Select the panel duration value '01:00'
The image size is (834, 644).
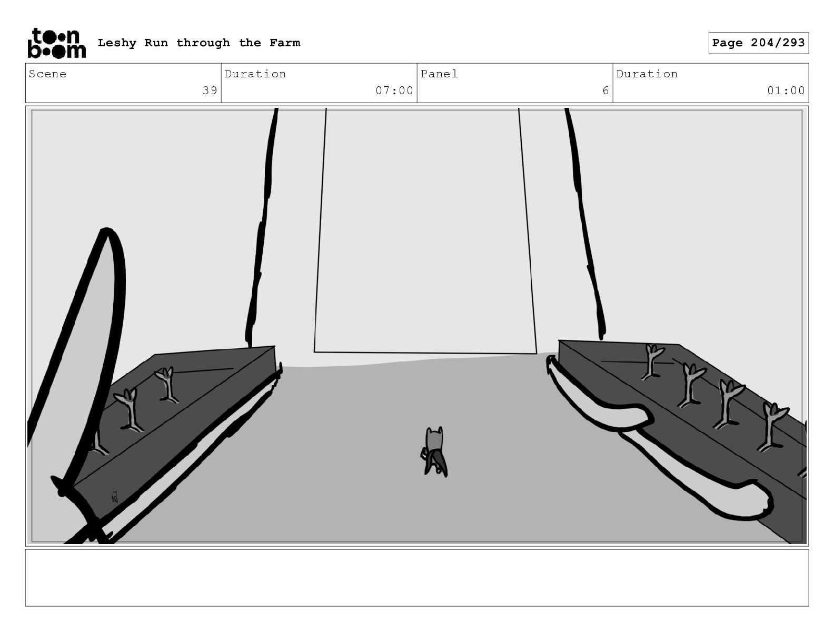pyautogui.click(x=786, y=90)
